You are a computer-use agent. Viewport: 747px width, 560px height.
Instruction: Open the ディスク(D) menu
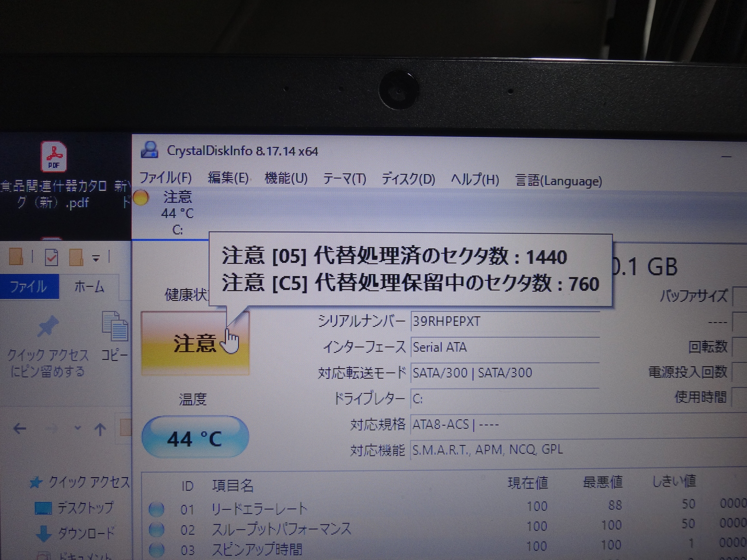click(408, 179)
